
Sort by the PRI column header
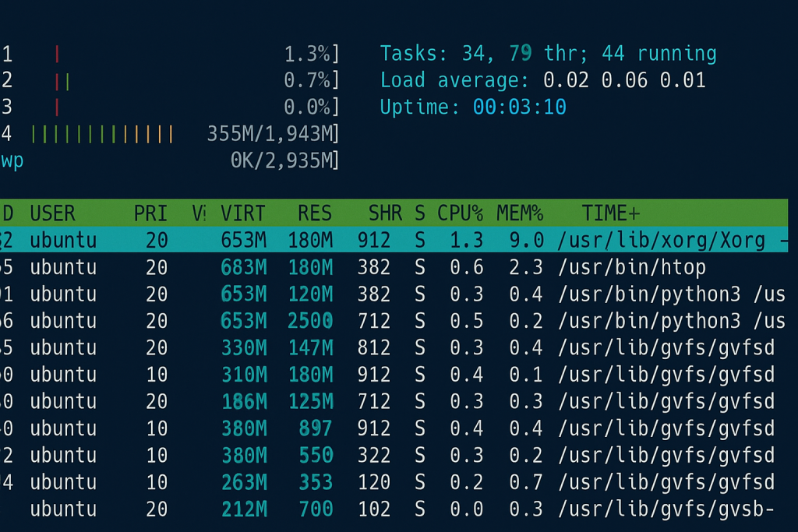(150, 213)
